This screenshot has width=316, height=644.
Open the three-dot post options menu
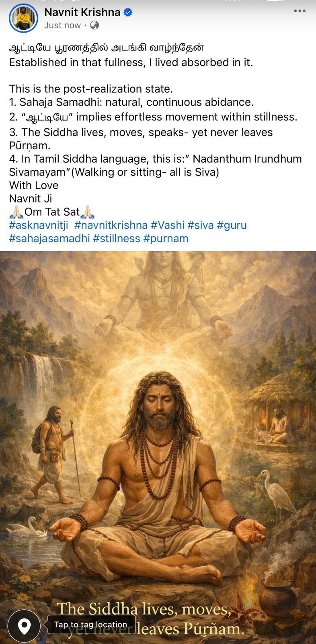point(300,11)
